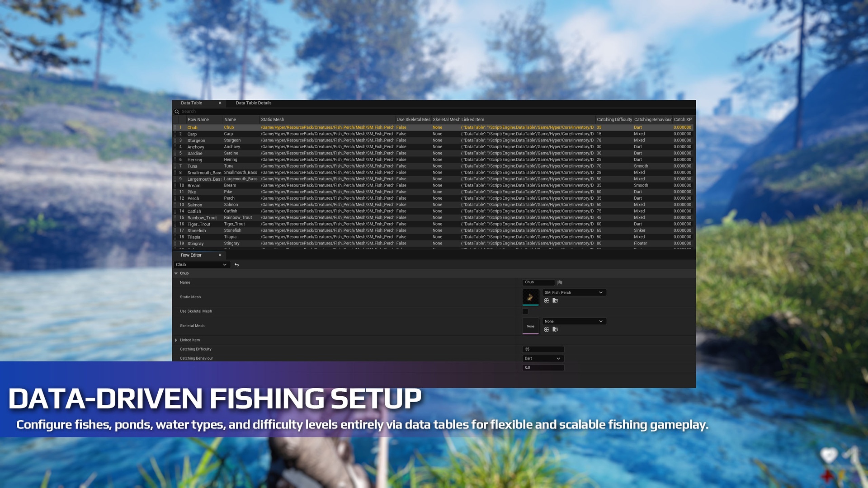Click the Catching Difficulty field showing 35

point(543,349)
